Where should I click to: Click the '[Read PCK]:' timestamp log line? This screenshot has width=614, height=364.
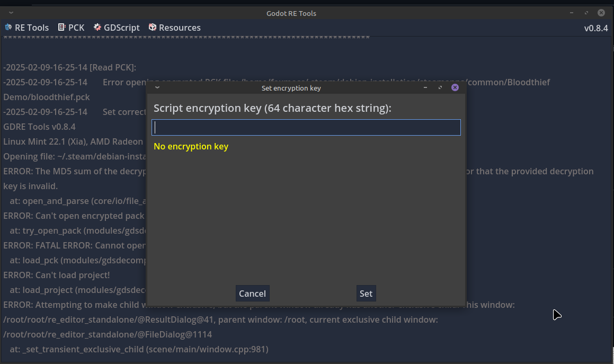pos(70,67)
